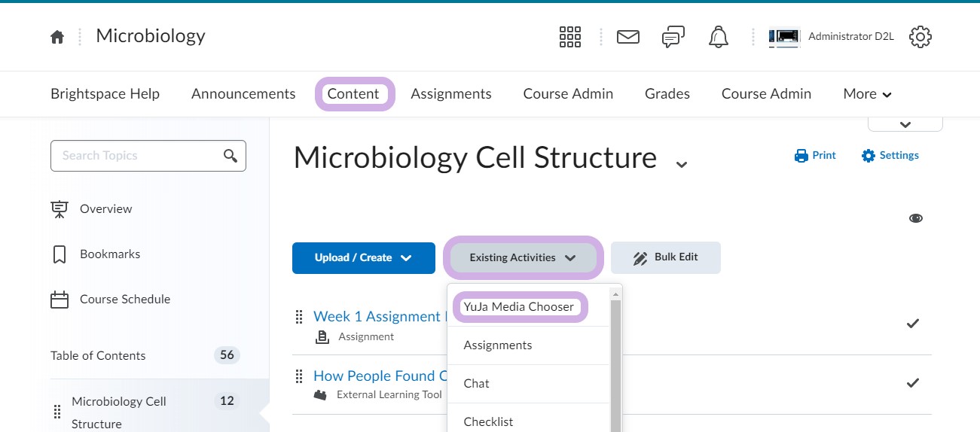Toggle completion checkmark for How People Found

pos(912,383)
